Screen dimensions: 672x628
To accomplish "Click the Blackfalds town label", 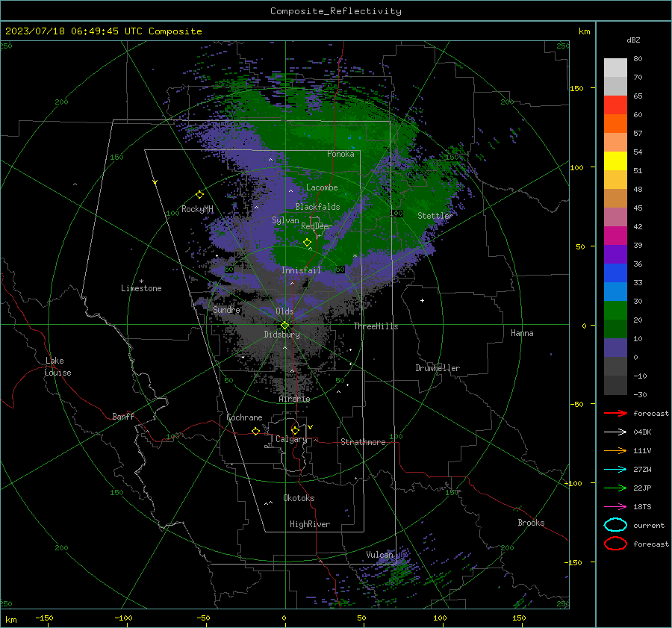I will 317,207.
